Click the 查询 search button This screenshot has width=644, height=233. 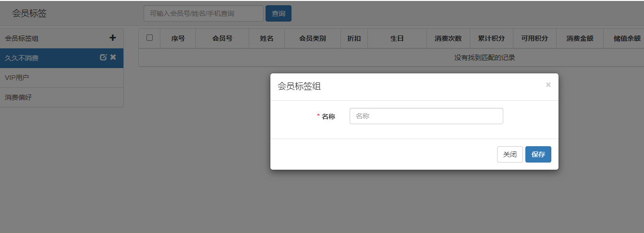click(x=279, y=13)
